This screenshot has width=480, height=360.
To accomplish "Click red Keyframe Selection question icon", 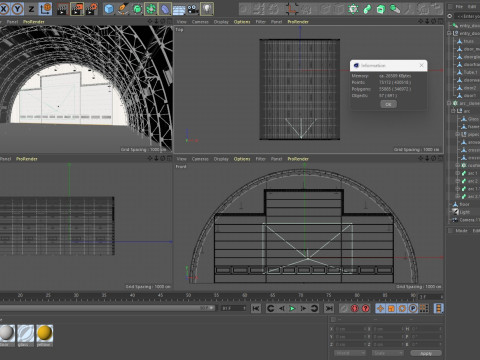I will click(x=366, y=308).
